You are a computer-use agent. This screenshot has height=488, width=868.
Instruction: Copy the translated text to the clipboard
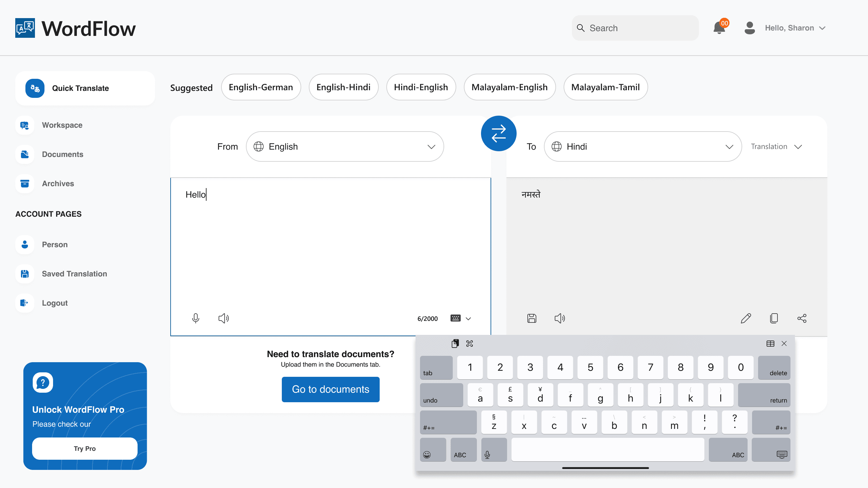pos(774,318)
